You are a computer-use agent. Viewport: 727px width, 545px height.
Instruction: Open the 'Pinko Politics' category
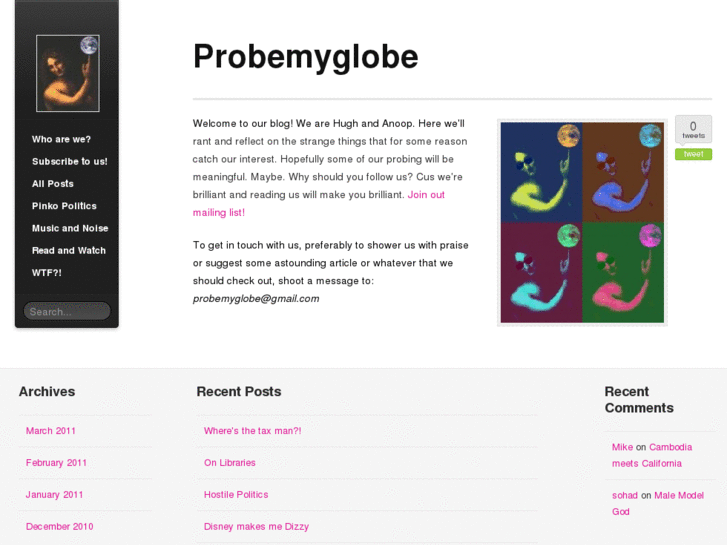pos(64,206)
